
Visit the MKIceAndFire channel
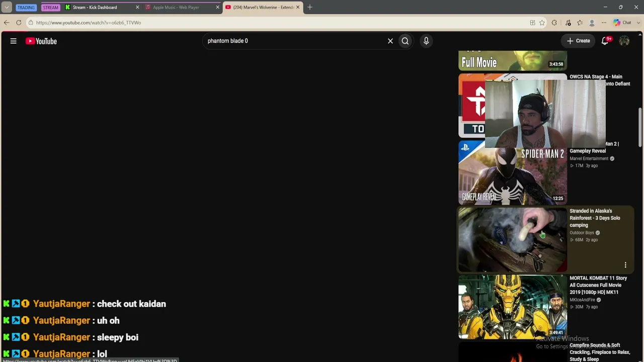584,300
